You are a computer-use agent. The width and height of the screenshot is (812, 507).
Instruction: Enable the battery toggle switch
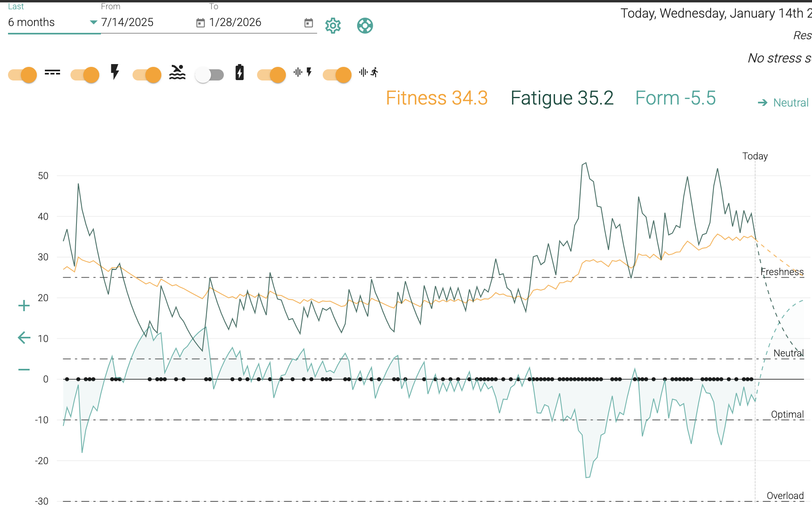(x=209, y=75)
